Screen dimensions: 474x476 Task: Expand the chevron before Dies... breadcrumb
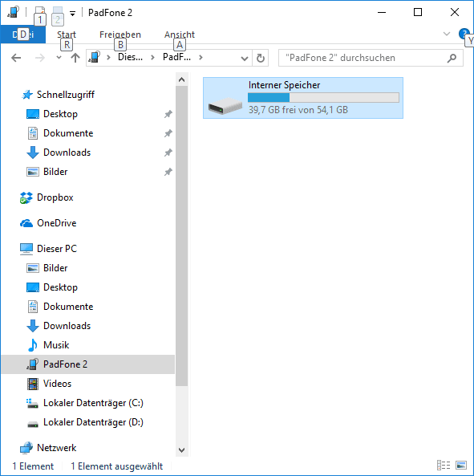[x=108, y=57]
